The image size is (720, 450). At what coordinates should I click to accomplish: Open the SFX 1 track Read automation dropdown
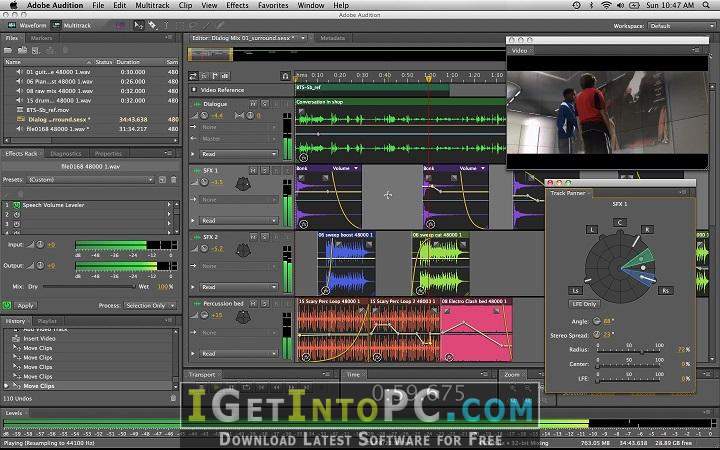pyautogui.click(x=238, y=221)
